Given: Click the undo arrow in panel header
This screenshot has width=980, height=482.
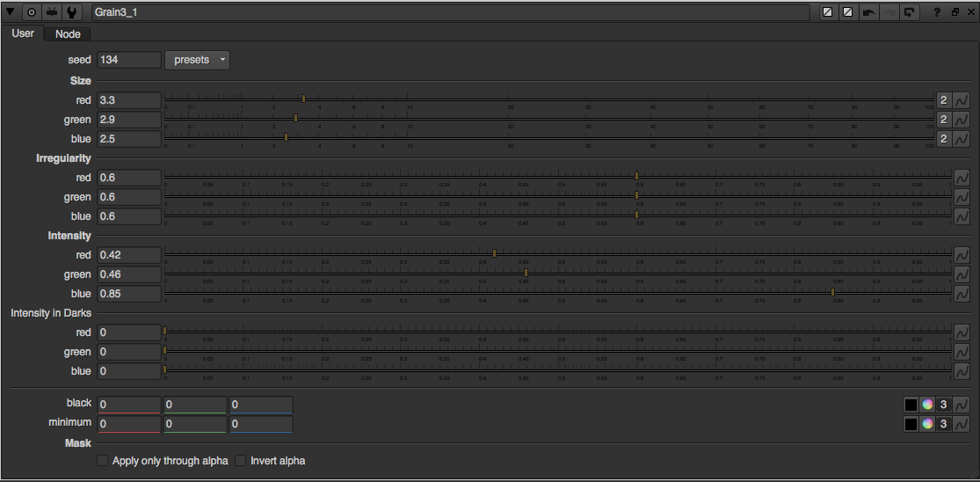Looking at the screenshot, I should [x=868, y=12].
